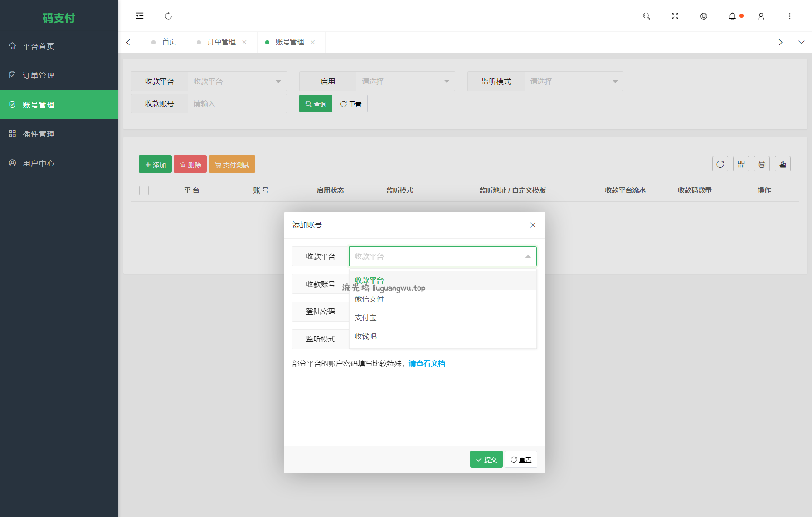Click the user profile icon
Viewport: 812px width, 517px height.
(761, 16)
